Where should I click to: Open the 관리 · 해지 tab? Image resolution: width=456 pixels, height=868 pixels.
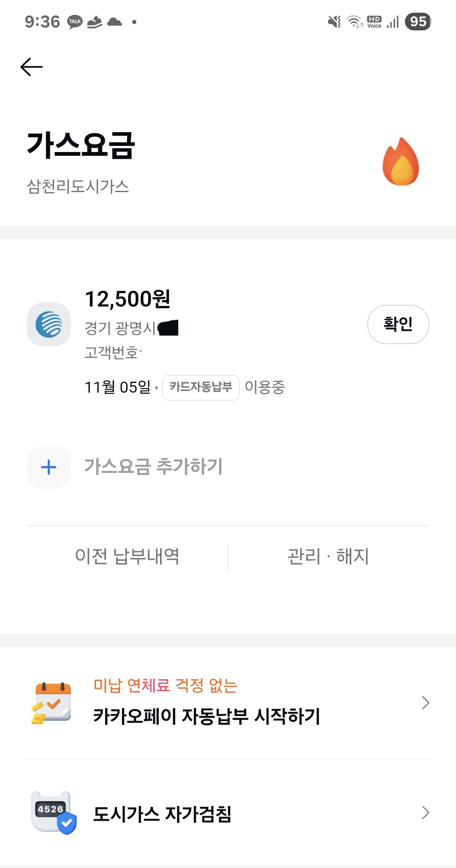coord(328,556)
